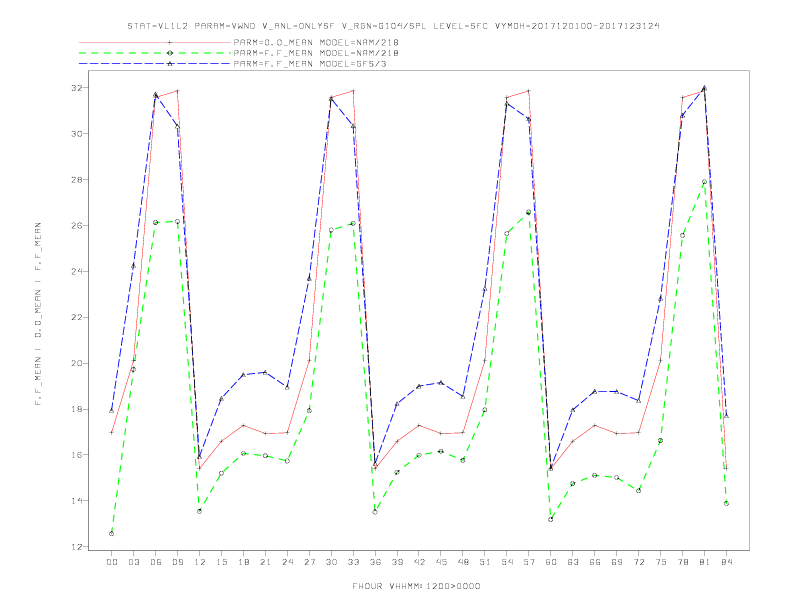Select legend entry PARM=F.F_MEAN MODEL=GFS/3
This screenshot has width=792, height=612.
point(310,64)
